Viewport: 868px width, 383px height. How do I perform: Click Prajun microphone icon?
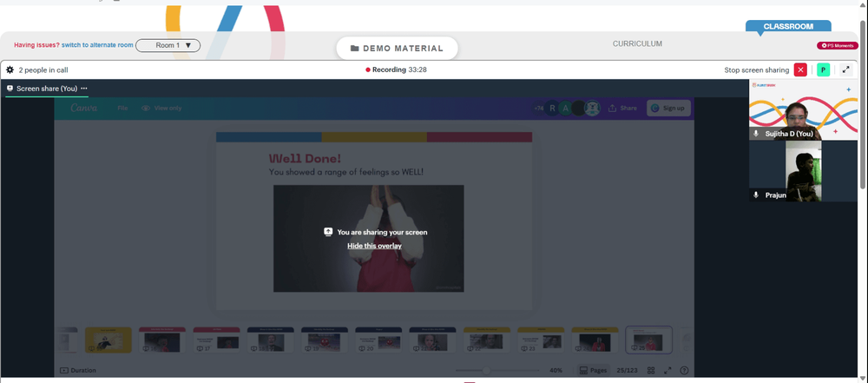tap(756, 195)
